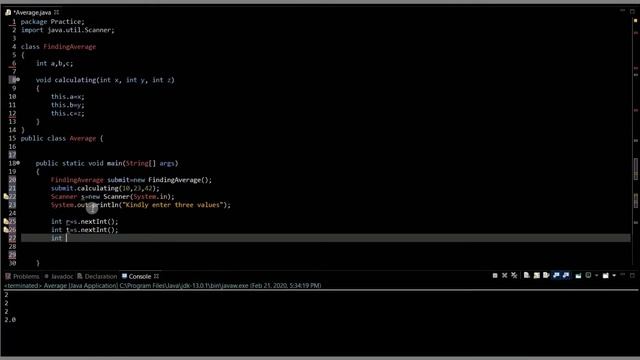Click the Open Console icon

pos(606,276)
